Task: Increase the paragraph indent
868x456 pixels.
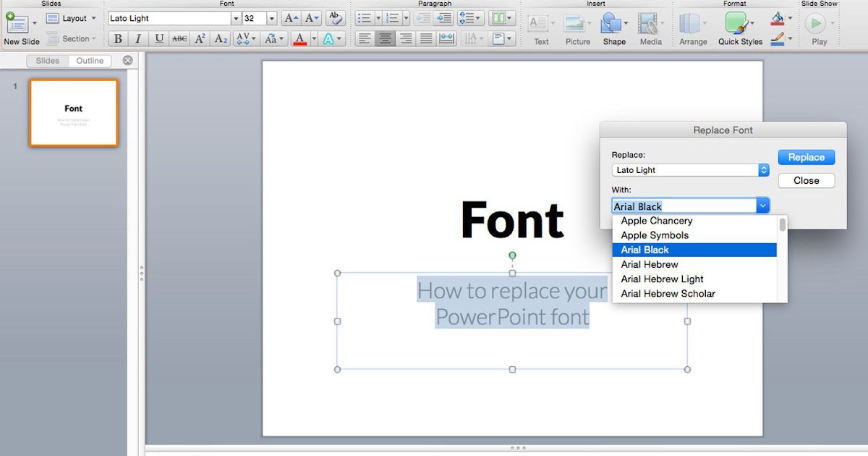Action: click(443, 18)
